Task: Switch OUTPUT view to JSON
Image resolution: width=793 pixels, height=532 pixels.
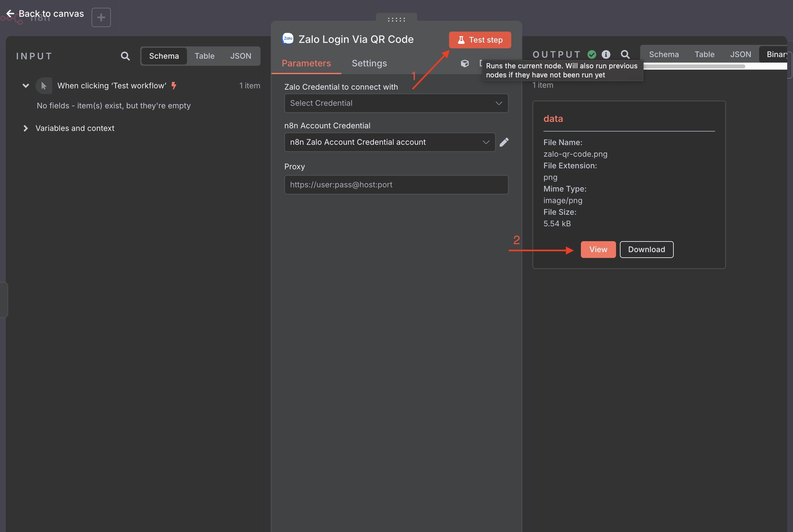Action: [x=740, y=54]
